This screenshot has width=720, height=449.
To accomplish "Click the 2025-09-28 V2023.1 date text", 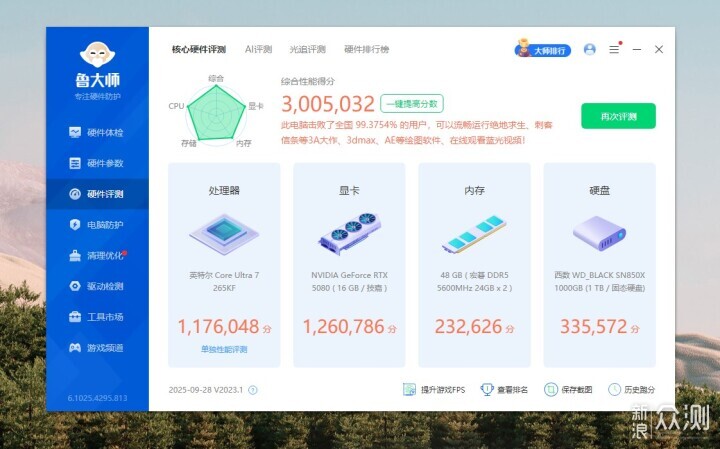I will tap(206, 390).
